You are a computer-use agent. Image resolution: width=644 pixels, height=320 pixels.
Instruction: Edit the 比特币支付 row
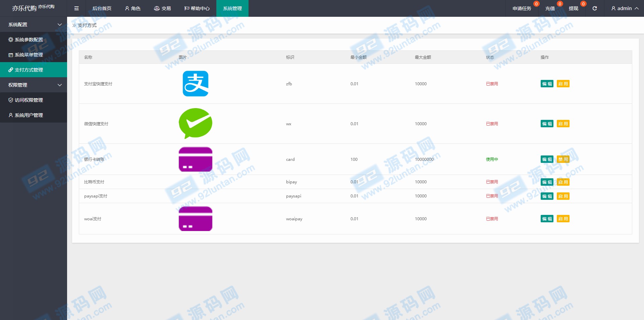tap(547, 182)
